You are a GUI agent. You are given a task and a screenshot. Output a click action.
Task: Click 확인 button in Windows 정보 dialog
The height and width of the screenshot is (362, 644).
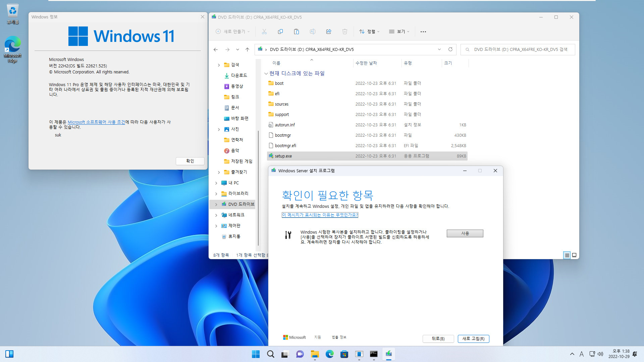click(190, 161)
